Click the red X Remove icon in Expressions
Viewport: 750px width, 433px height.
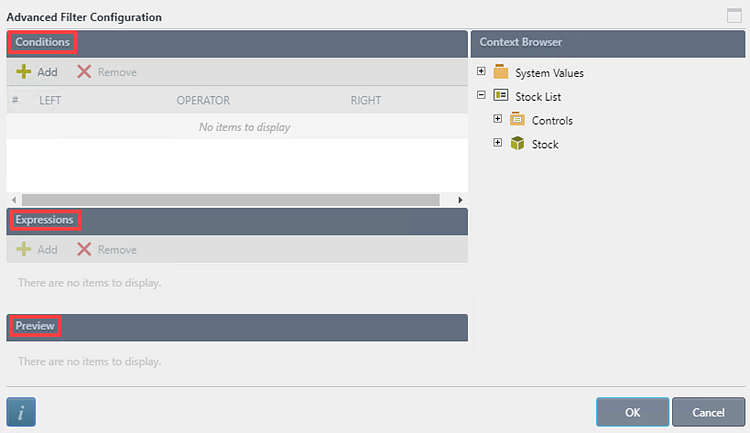(x=84, y=249)
